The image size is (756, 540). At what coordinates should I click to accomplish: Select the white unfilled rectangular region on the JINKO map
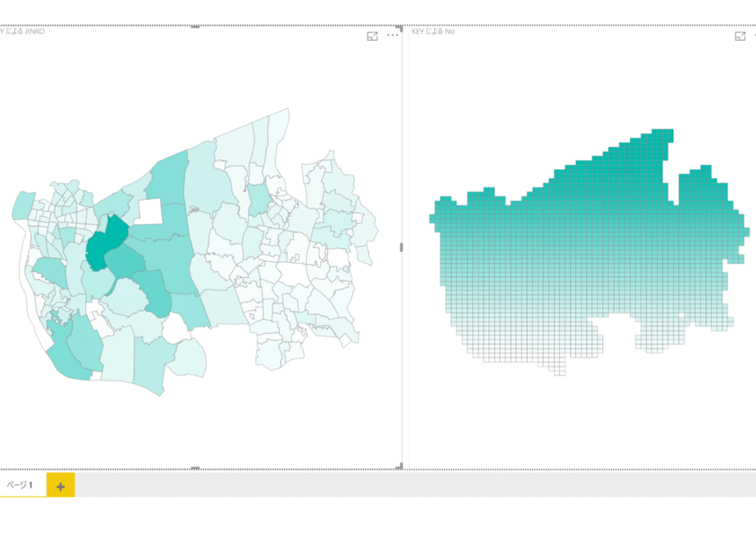click(x=150, y=212)
